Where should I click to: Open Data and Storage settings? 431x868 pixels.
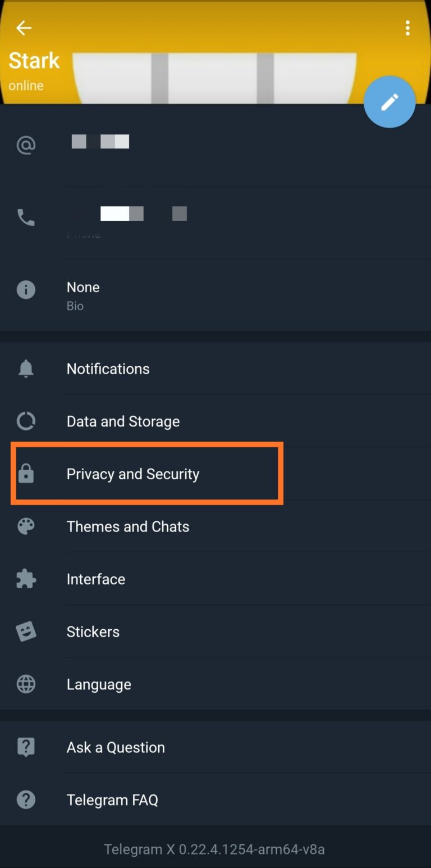(x=215, y=421)
